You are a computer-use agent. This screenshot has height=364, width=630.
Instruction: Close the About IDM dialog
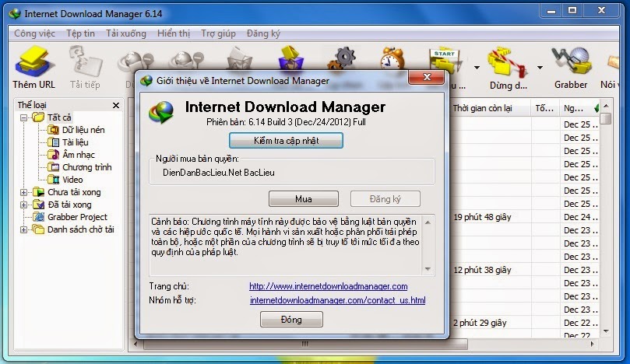click(x=427, y=77)
